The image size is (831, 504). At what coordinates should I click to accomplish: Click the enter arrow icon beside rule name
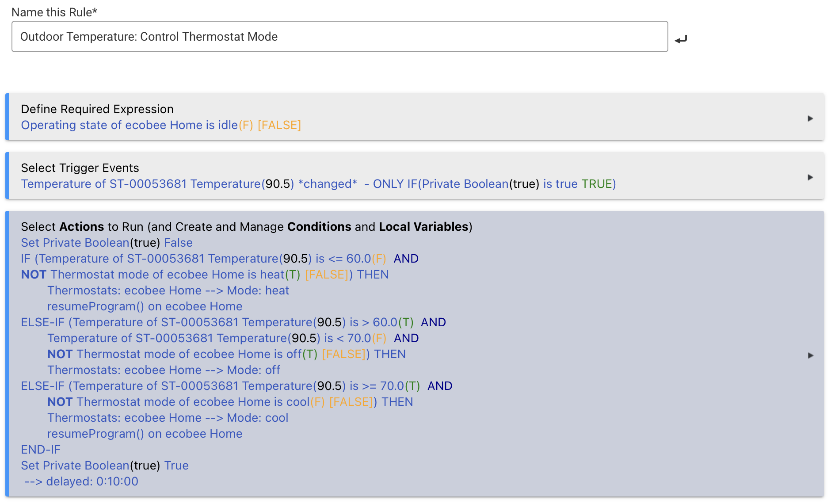(x=681, y=39)
